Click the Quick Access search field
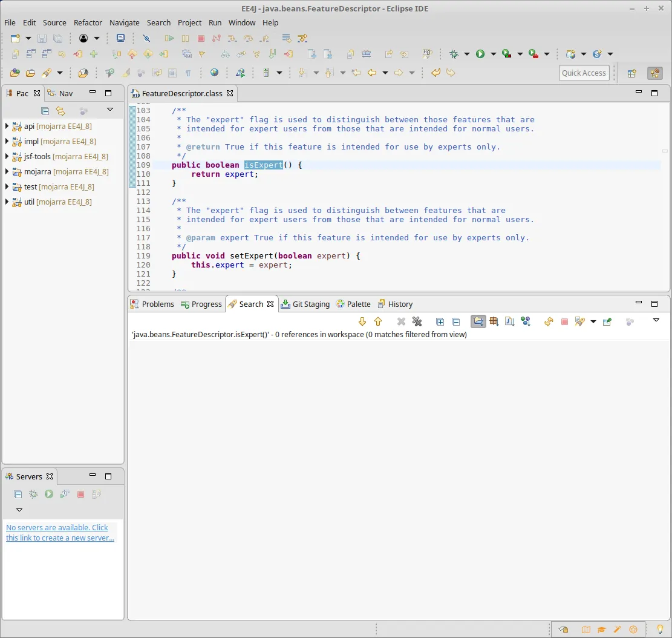Image resolution: width=672 pixels, height=638 pixels. pyautogui.click(x=583, y=73)
